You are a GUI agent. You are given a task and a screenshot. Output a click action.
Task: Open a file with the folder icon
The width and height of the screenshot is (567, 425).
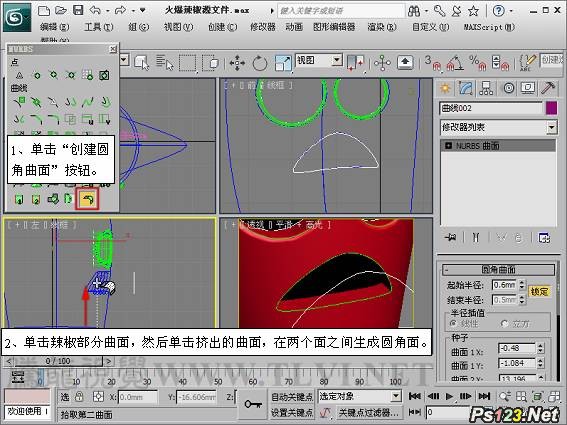pos(61,11)
